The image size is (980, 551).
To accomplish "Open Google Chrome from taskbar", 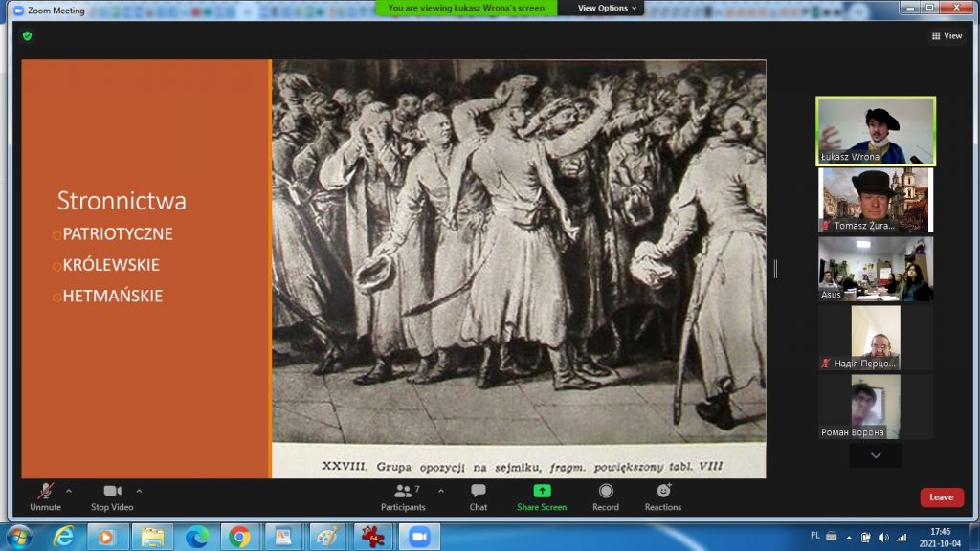I will tap(239, 537).
